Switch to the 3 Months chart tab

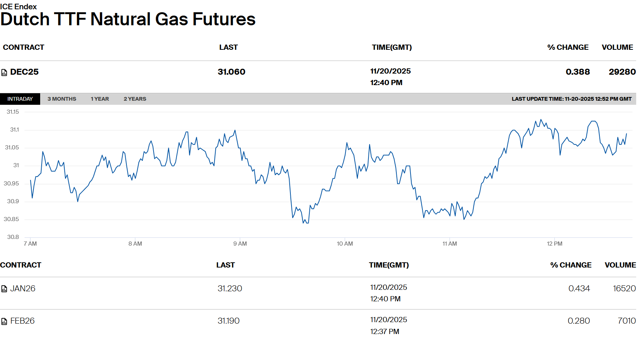pos(62,99)
